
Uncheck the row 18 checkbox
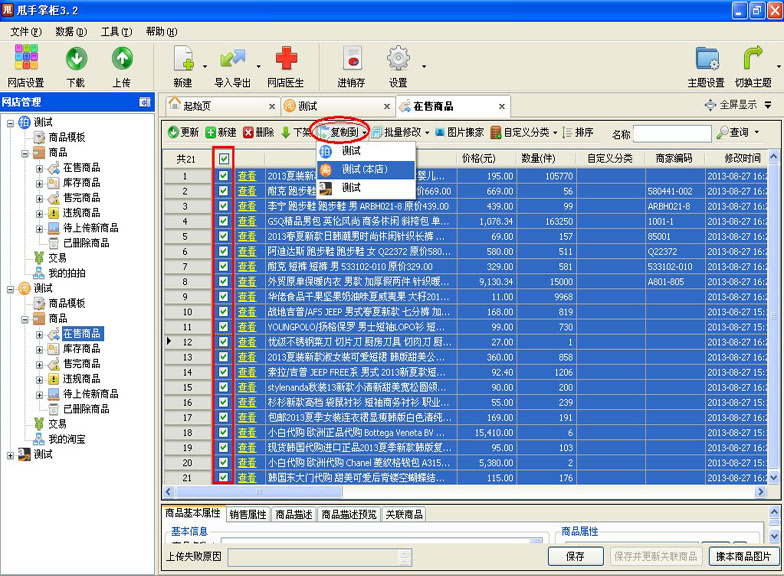pyautogui.click(x=224, y=432)
